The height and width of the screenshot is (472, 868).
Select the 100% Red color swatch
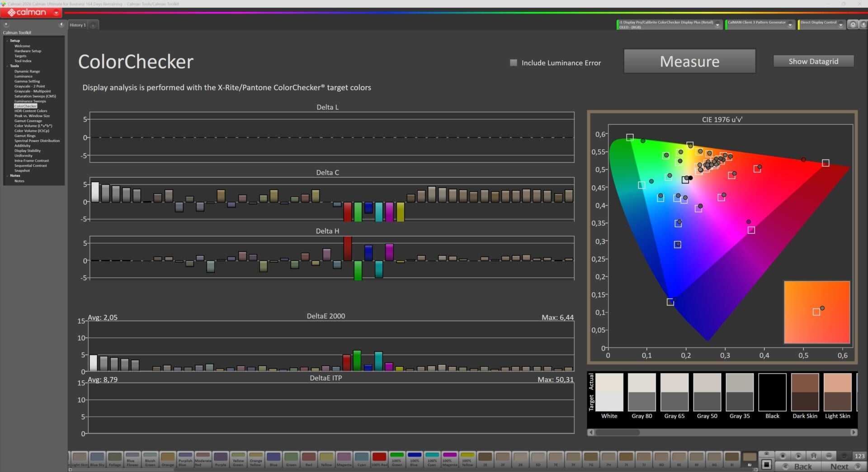(x=379, y=460)
